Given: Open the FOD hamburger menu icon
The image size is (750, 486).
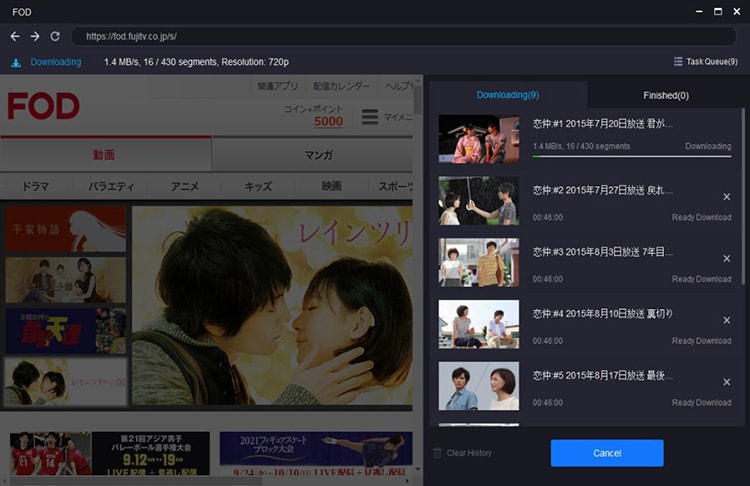Looking at the screenshot, I should [370, 117].
